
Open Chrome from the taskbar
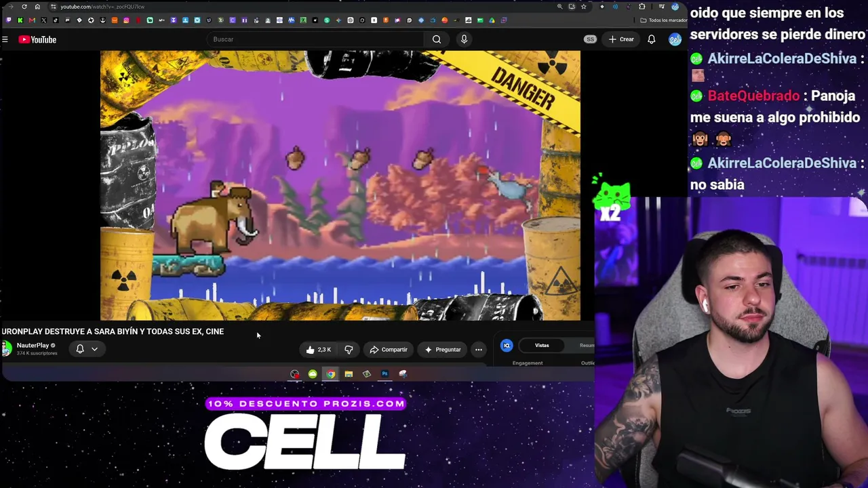[330, 374]
